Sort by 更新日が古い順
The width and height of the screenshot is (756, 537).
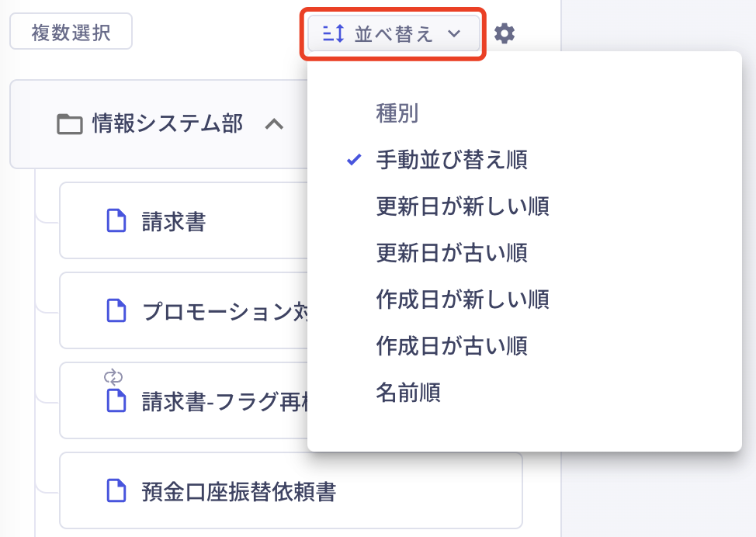(x=451, y=253)
